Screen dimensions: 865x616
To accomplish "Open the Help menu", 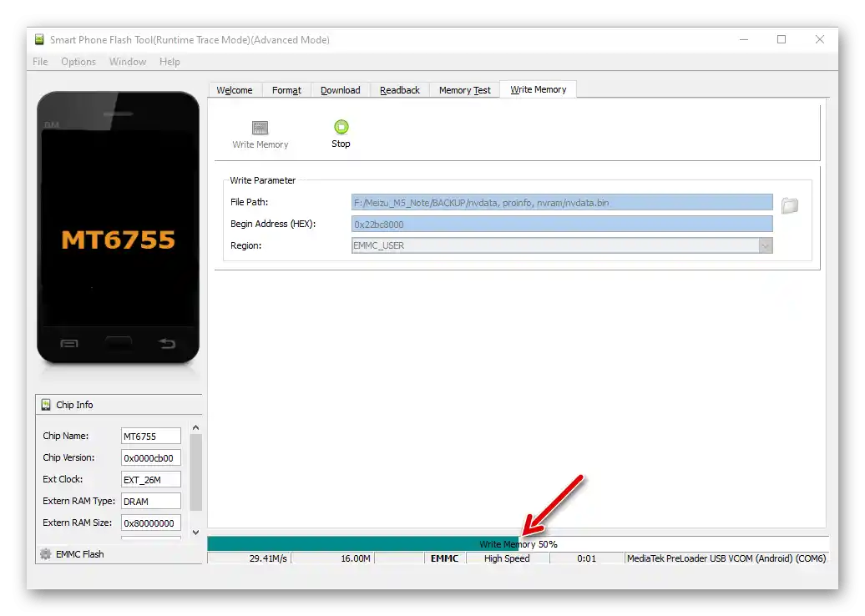I will (170, 62).
